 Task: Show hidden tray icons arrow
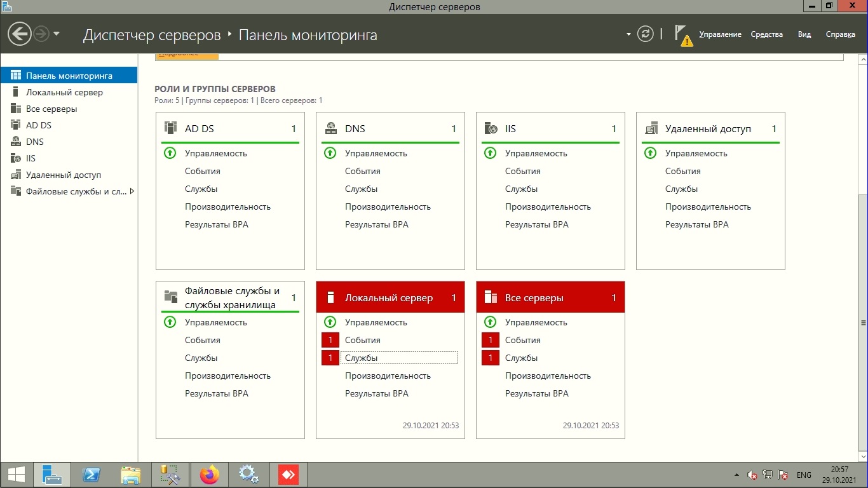tap(736, 475)
